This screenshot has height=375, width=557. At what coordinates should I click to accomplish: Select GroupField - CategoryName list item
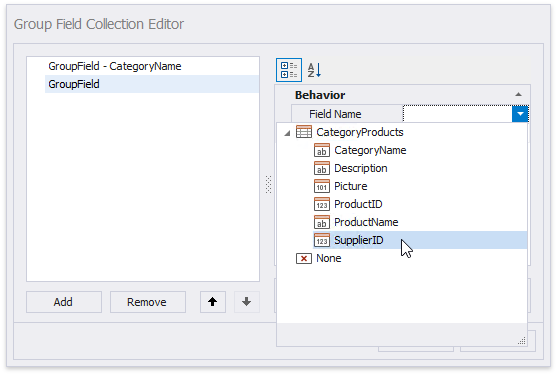pos(152,66)
